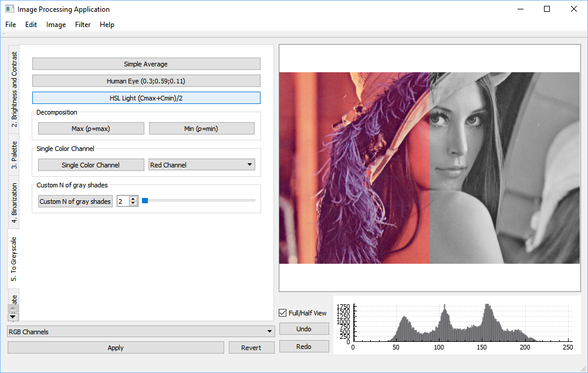Click the histogram chart
The image size is (588, 373).
pos(457,325)
